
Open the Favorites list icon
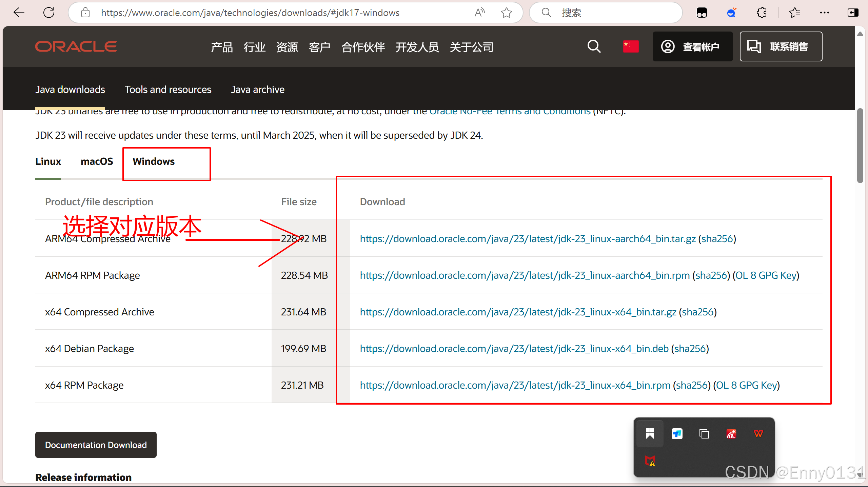point(794,13)
